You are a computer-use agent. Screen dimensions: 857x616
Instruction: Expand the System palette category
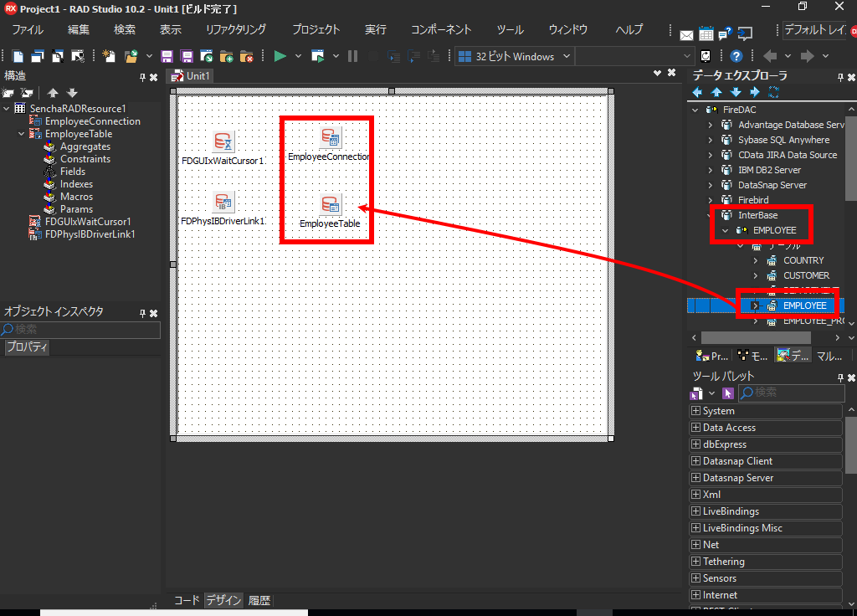pos(695,410)
